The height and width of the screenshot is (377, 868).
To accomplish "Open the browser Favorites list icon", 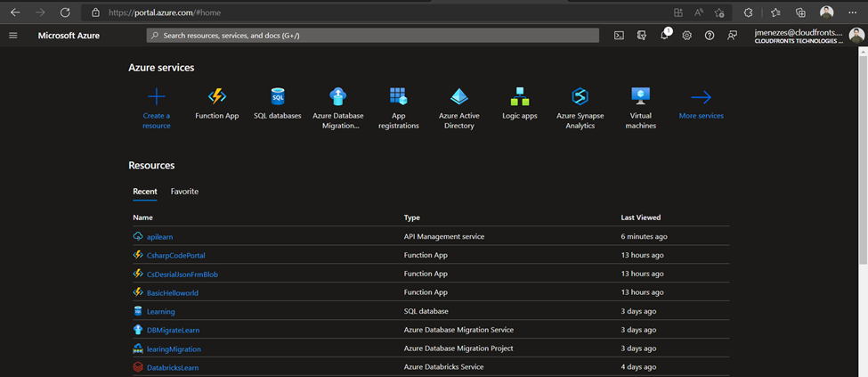I will point(775,12).
